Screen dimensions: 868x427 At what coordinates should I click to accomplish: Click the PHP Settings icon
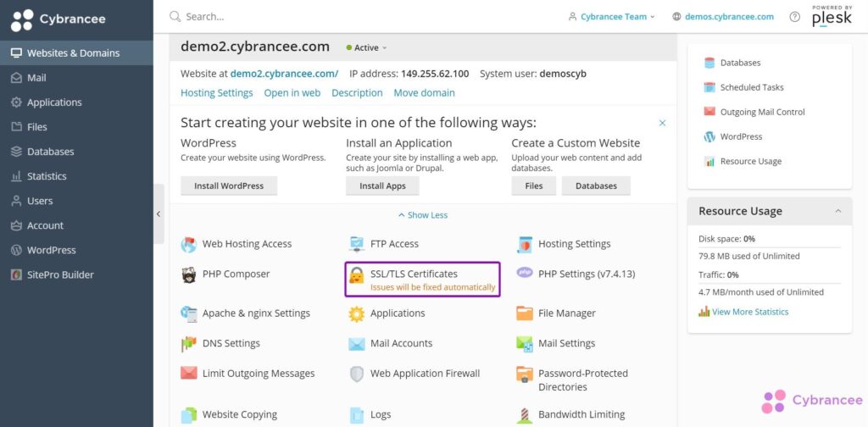coord(524,272)
